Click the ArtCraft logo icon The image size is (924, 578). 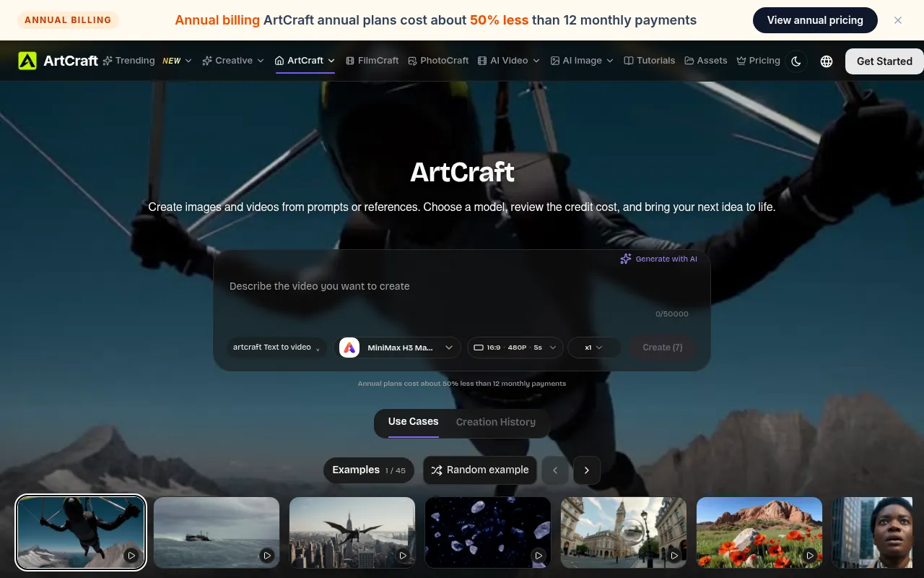[x=27, y=61]
